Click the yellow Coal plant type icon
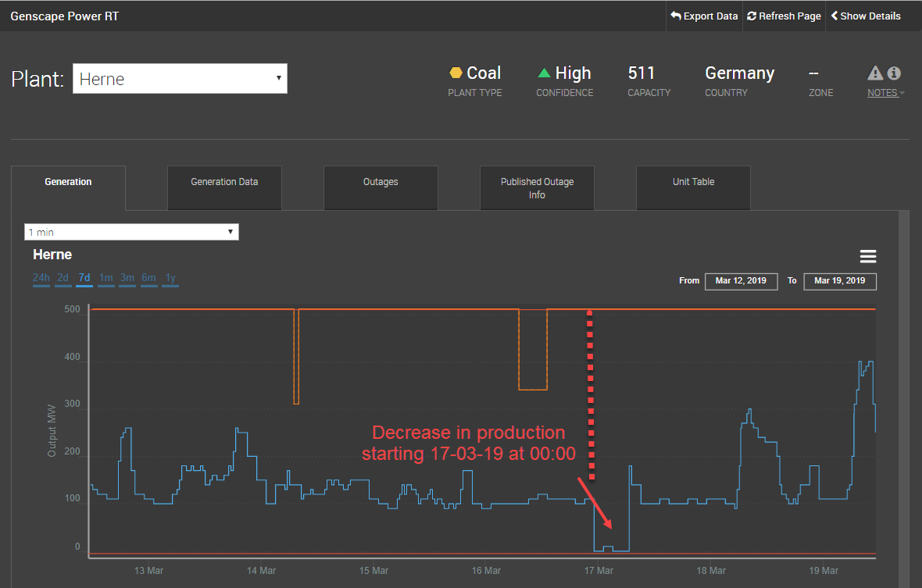 [x=456, y=73]
